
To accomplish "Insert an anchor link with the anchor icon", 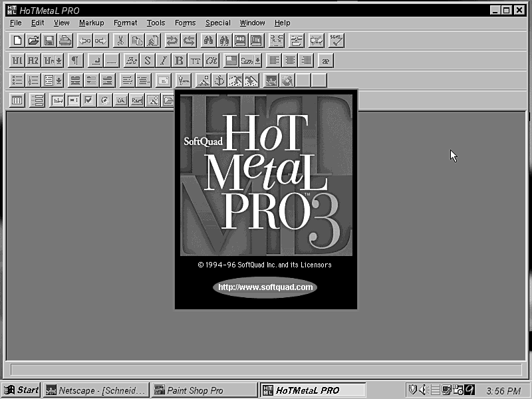I will (x=219, y=80).
